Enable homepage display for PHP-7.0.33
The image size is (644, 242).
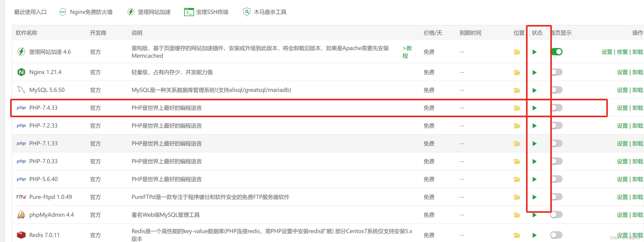pos(557,161)
